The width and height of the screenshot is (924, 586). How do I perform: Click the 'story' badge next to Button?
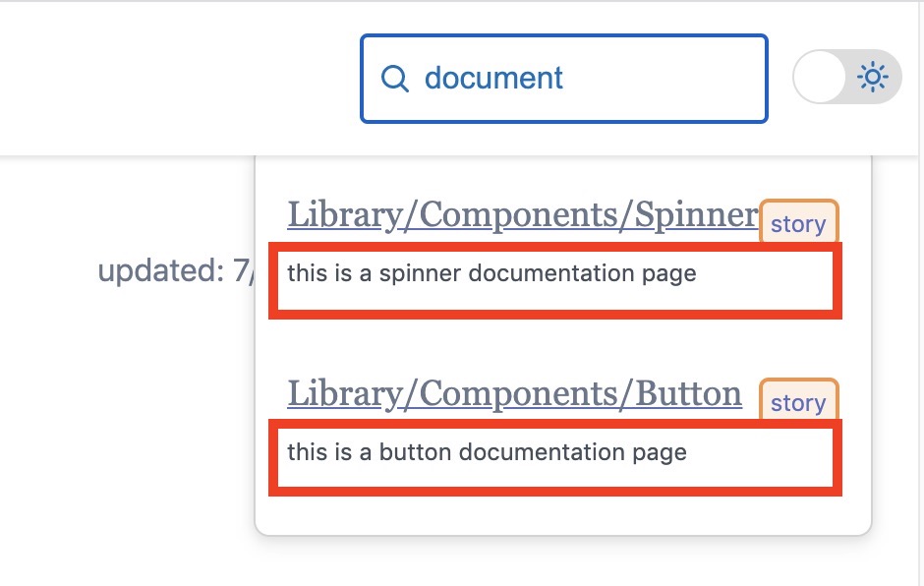[798, 402]
